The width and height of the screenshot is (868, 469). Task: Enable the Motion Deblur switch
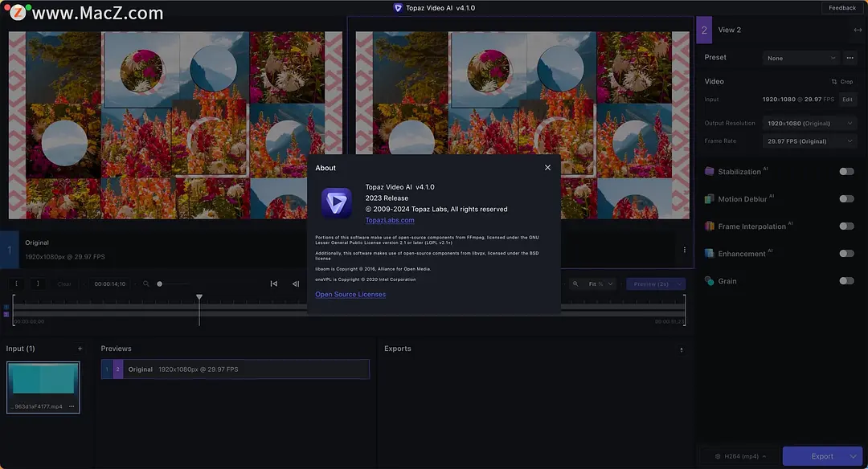pyautogui.click(x=846, y=198)
